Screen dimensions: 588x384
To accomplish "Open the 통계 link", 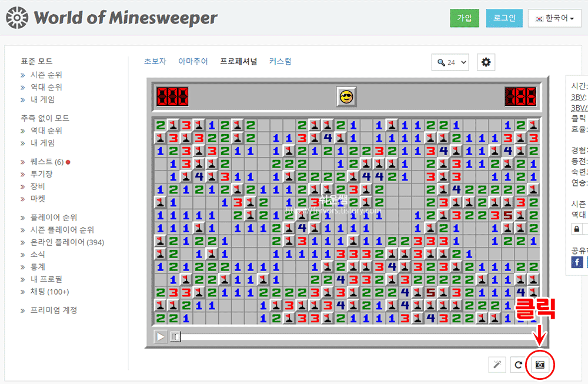I will (38, 267).
